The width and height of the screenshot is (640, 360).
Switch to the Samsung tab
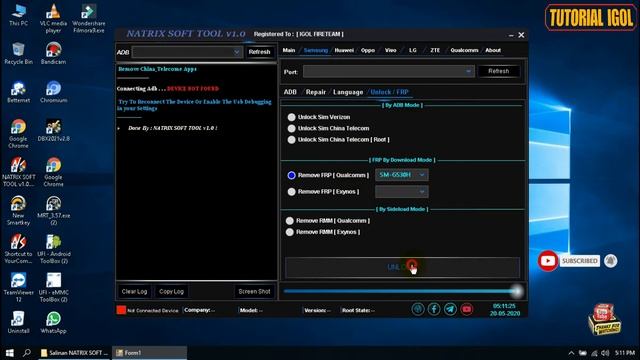pyautogui.click(x=316, y=50)
